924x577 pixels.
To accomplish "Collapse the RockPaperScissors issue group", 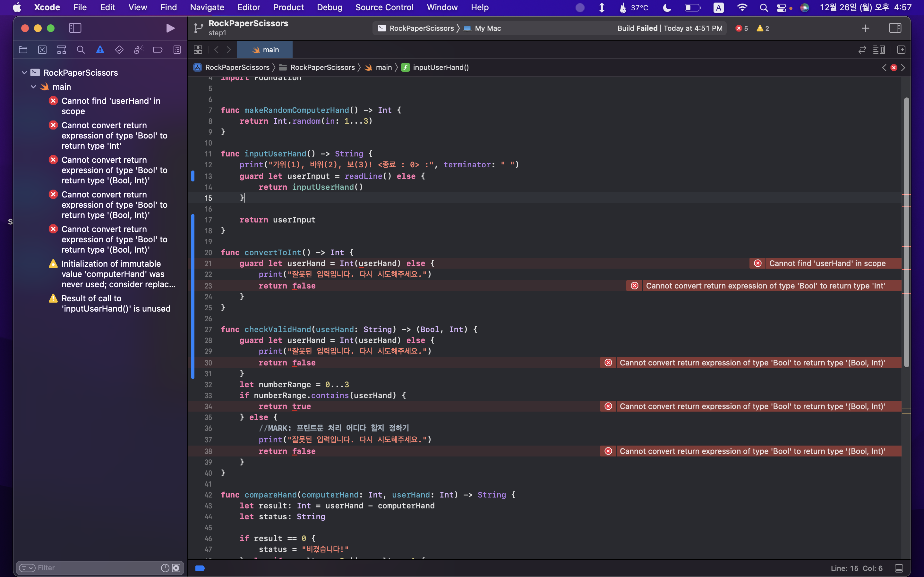I will (x=24, y=72).
